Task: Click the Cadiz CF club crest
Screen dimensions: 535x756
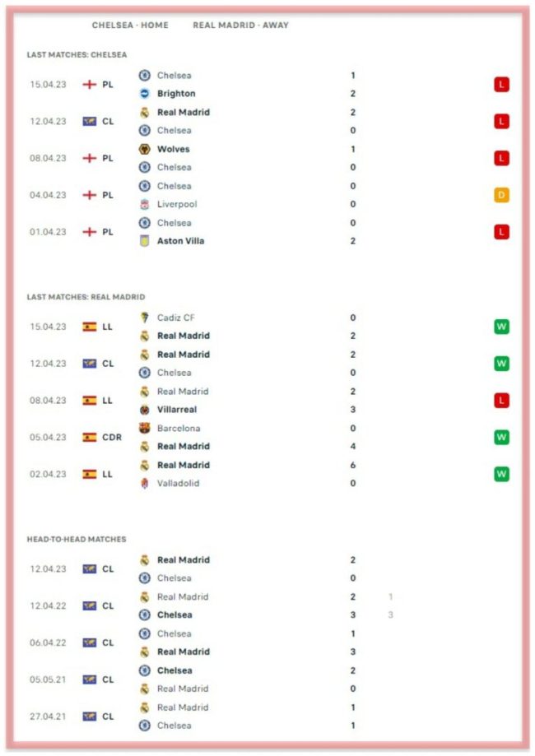Action: (x=144, y=318)
